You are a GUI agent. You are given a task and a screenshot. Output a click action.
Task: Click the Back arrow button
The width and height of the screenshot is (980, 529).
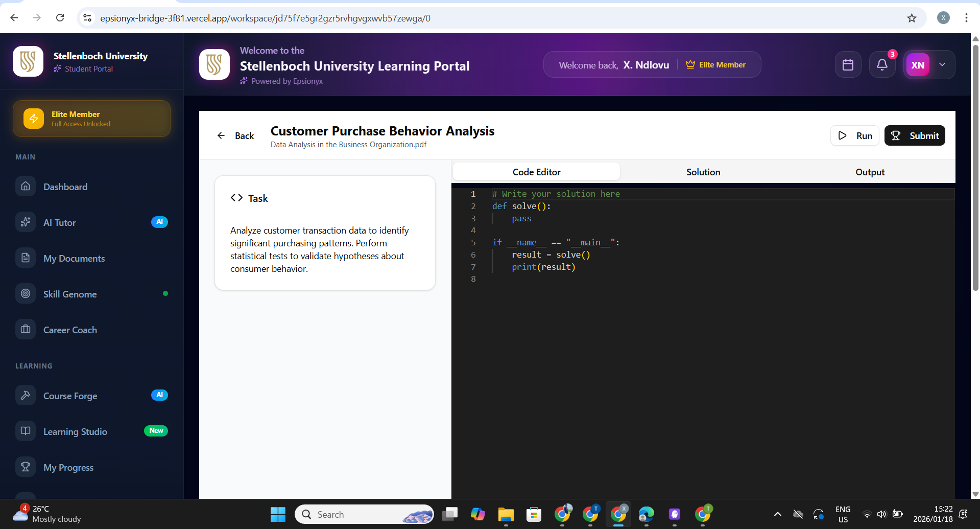(x=235, y=135)
